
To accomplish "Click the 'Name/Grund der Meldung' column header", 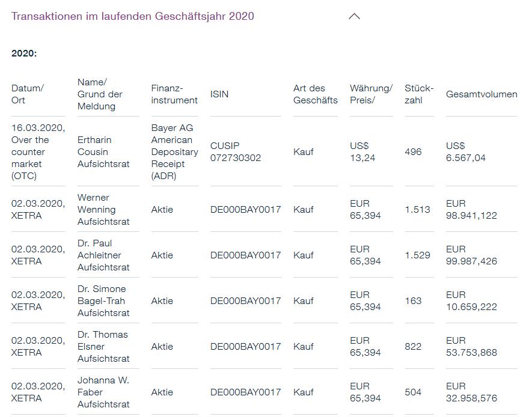I will (100, 94).
